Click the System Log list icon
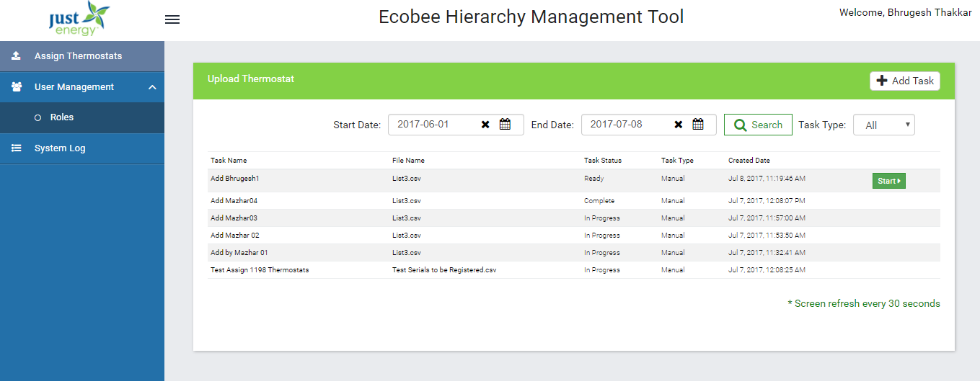Viewport: 980px width, 389px height. coord(17,148)
